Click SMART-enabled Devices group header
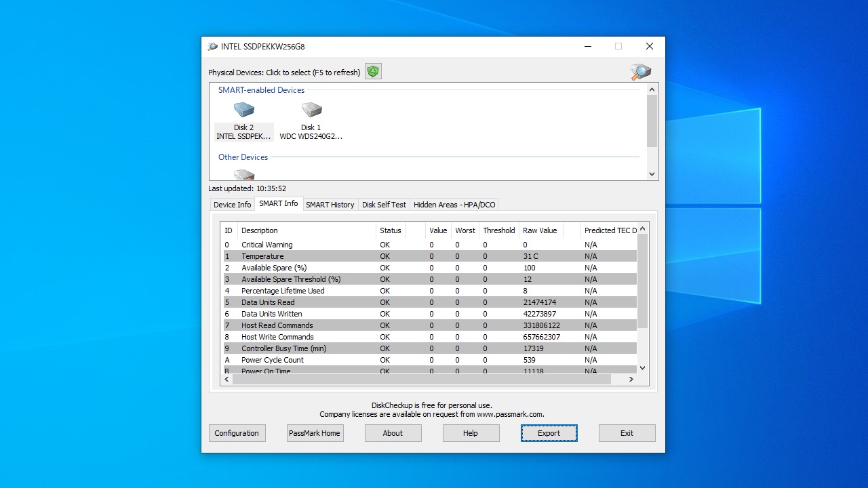868x488 pixels. [x=261, y=90]
